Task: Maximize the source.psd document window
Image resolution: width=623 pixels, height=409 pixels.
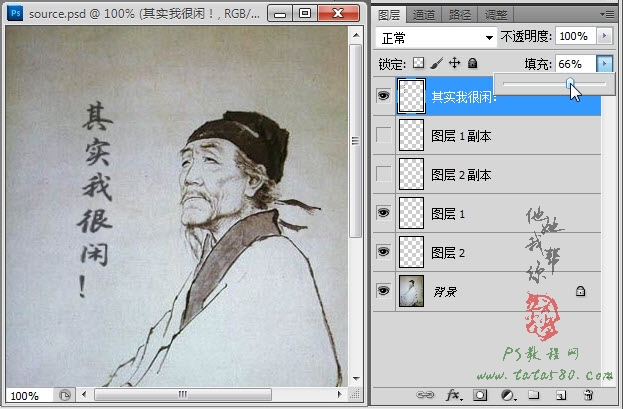Action: point(305,14)
